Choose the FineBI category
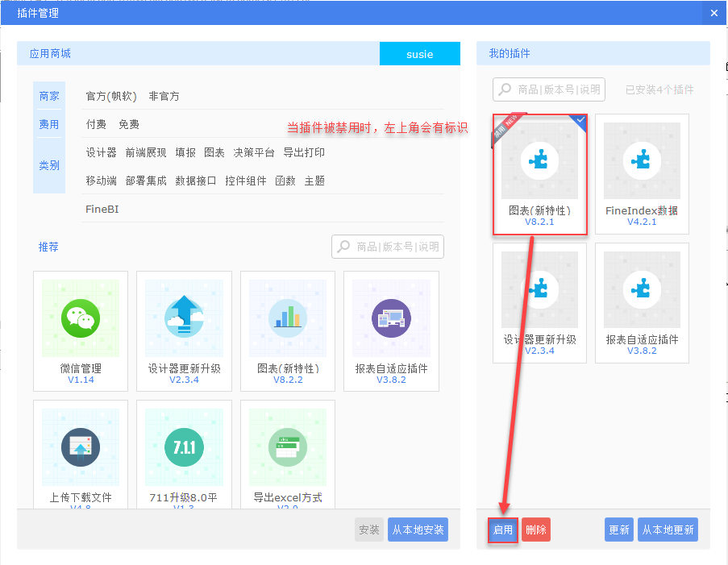Screen dimensions: 728x565 tap(102, 210)
